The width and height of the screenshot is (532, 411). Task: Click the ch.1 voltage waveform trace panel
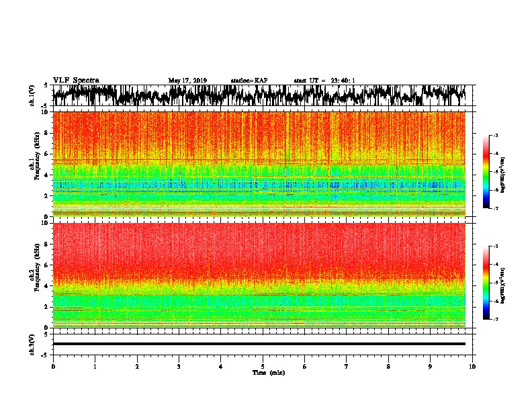pyautogui.click(x=263, y=95)
